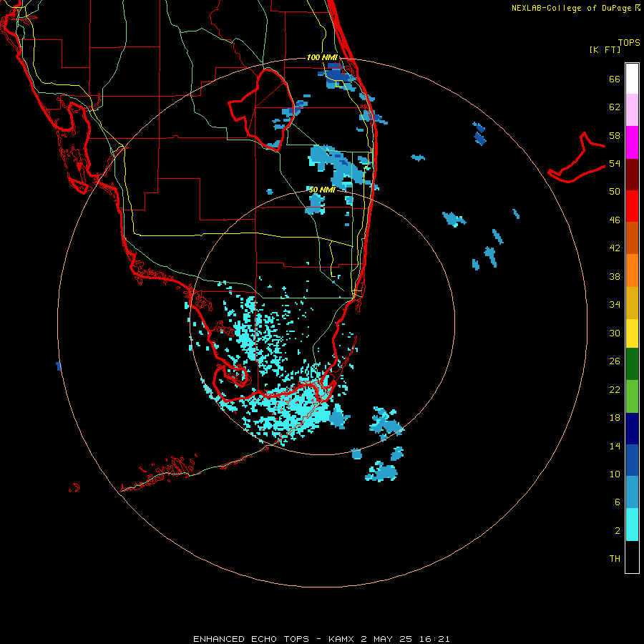Click the legend value label 22
644x644 pixels.
tap(615, 389)
